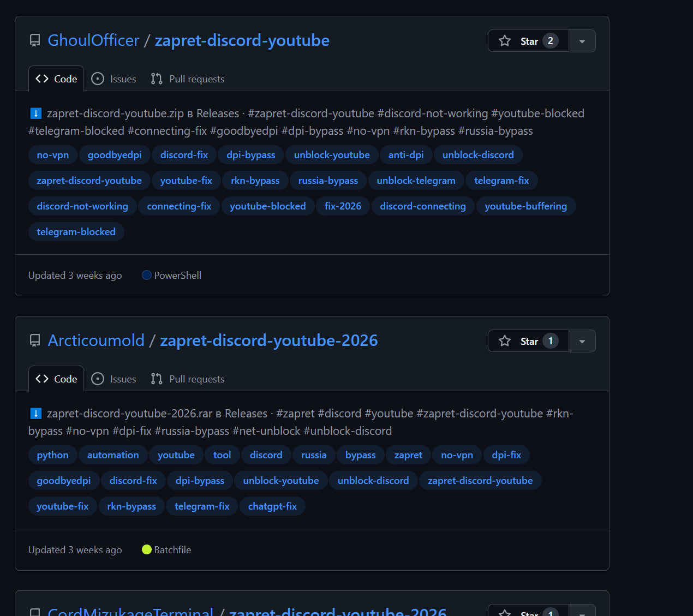Select the discord-connecting topic tag
The image size is (693, 616).
[x=423, y=206]
